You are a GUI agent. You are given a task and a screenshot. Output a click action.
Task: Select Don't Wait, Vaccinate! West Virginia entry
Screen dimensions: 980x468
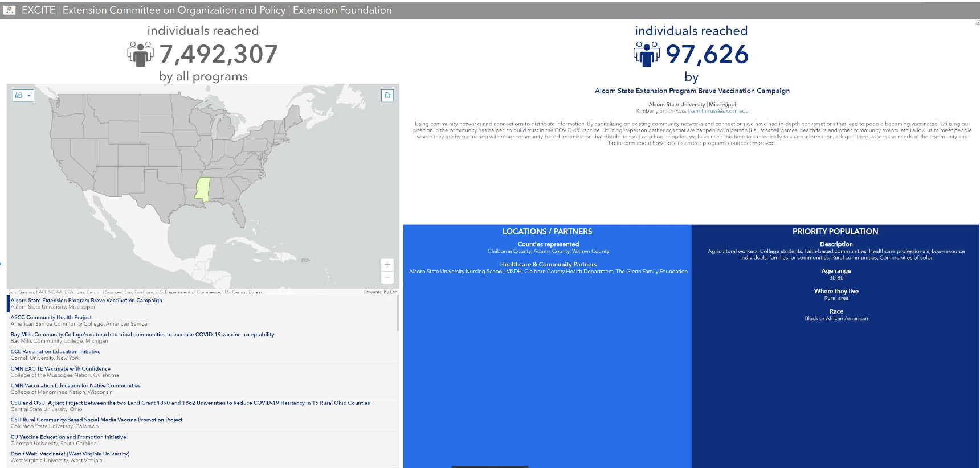pos(202,457)
